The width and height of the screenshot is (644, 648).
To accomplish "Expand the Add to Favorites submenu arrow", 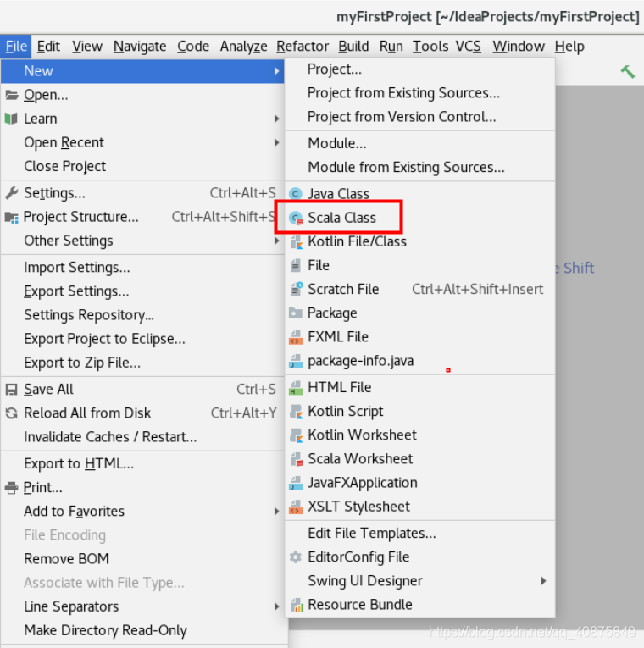I will (276, 512).
